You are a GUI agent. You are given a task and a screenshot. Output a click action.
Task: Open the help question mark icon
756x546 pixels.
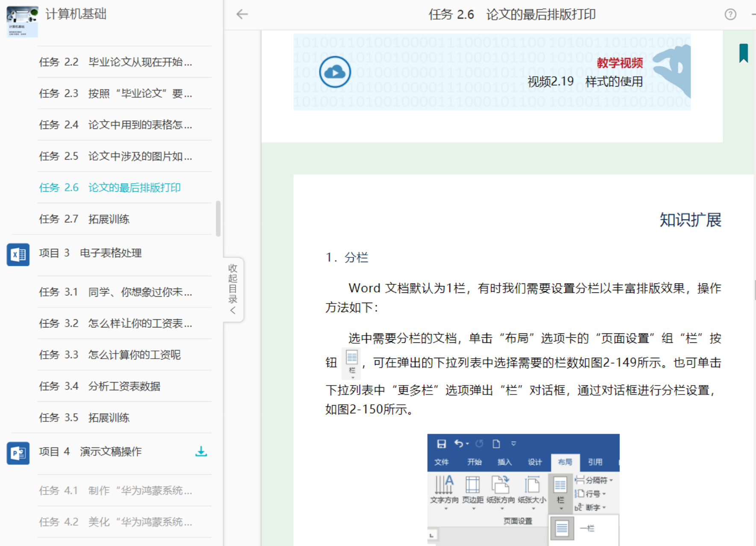point(730,15)
